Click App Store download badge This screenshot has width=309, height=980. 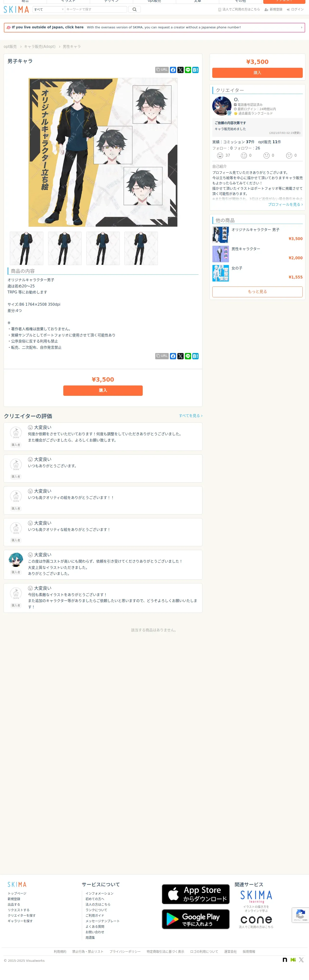[x=195, y=894]
